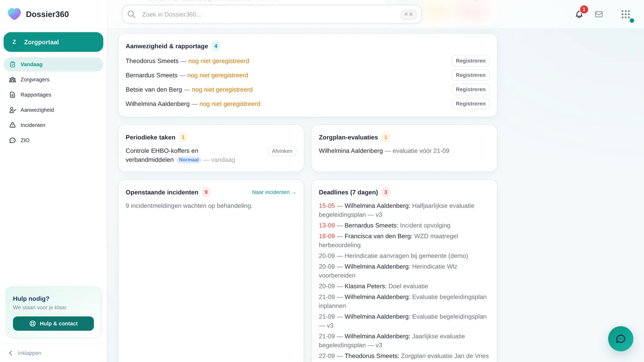Go to Vandaag in the sidebar
644x362 pixels.
coord(53,64)
